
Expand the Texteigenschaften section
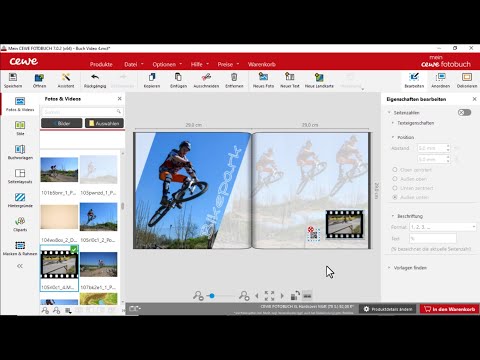(x=393, y=123)
